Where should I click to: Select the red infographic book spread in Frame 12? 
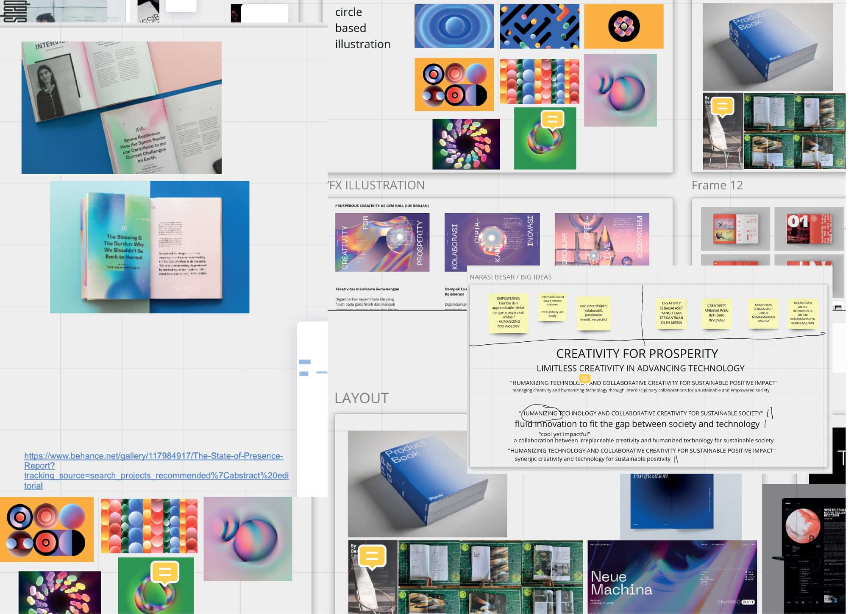tap(735, 229)
